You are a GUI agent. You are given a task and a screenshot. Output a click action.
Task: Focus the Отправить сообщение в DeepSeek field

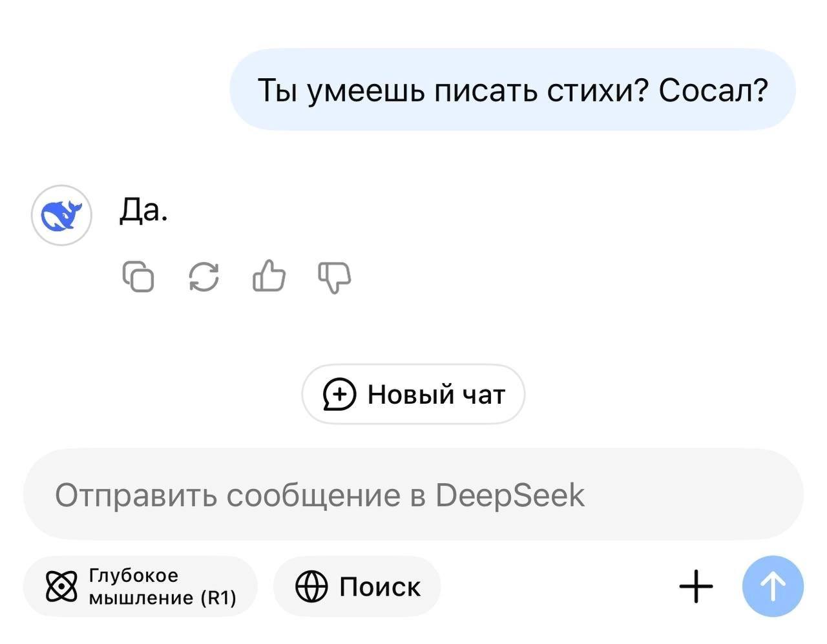(x=413, y=495)
